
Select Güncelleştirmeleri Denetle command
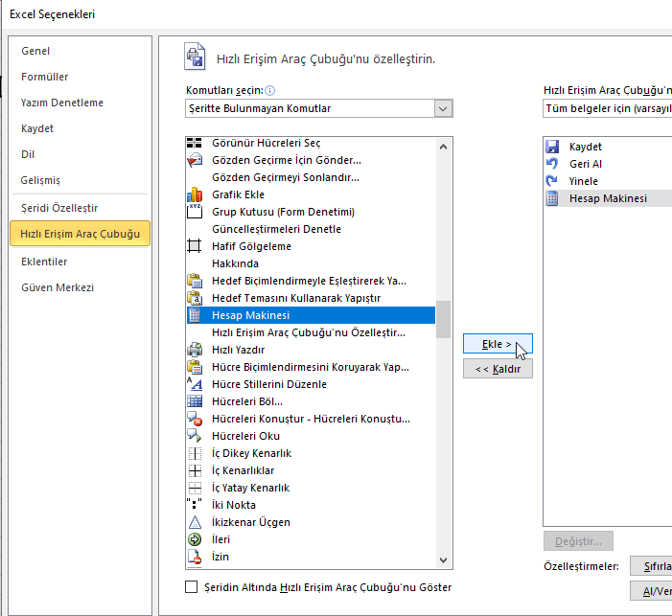(311, 229)
